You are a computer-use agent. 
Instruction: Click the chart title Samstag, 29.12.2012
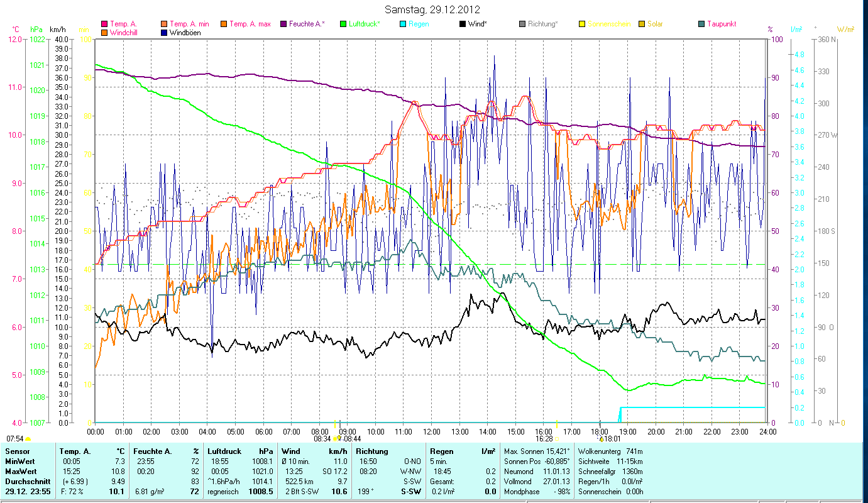(434, 9)
